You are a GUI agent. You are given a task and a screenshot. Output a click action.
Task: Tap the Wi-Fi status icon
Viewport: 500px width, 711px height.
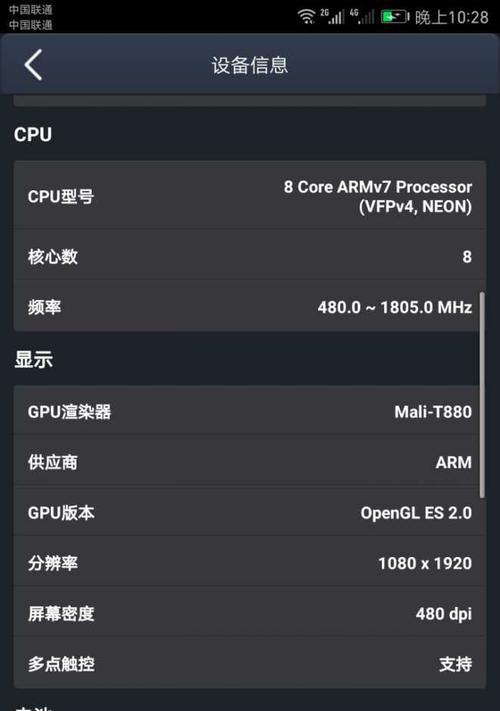tap(306, 17)
